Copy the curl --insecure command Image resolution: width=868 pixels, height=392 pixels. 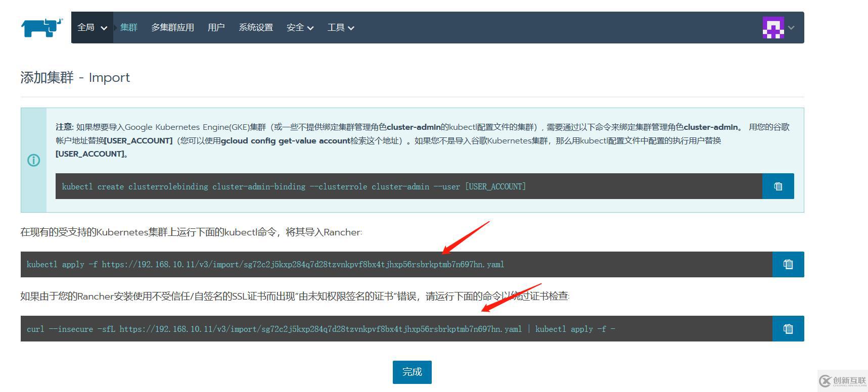tap(788, 329)
